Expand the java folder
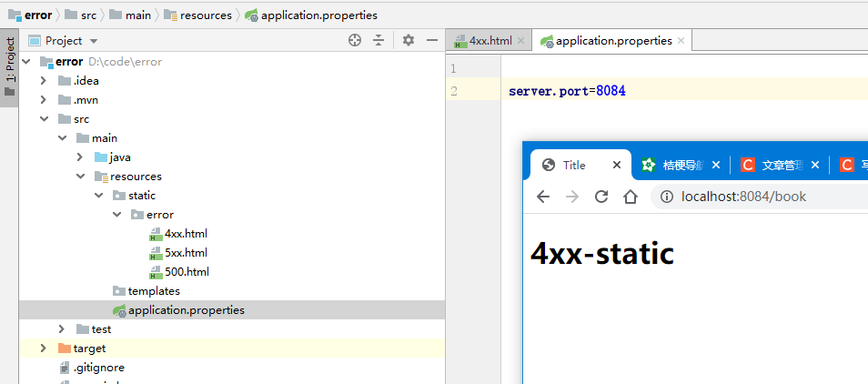 point(81,157)
